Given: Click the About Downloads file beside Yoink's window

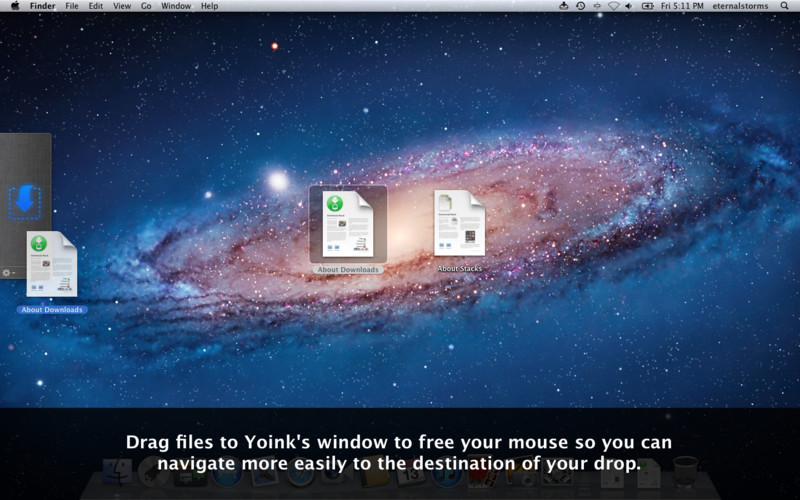Looking at the screenshot, I should [x=52, y=264].
